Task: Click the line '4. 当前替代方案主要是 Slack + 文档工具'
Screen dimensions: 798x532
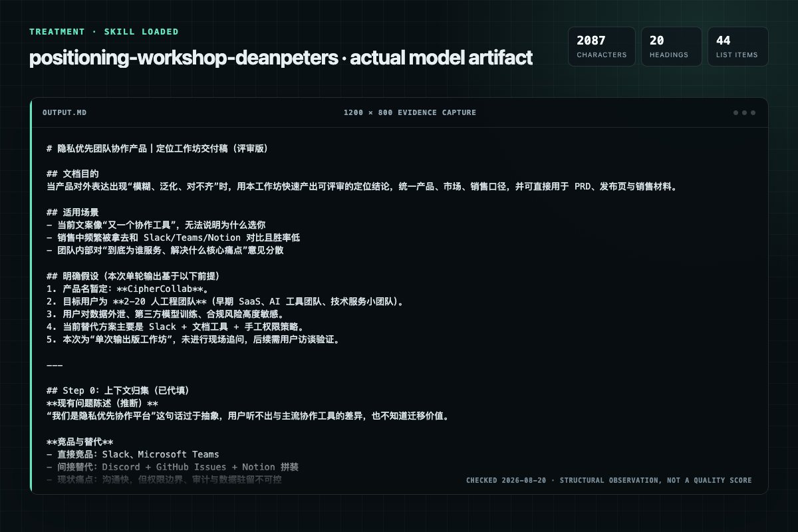Action: coord(175,327)
